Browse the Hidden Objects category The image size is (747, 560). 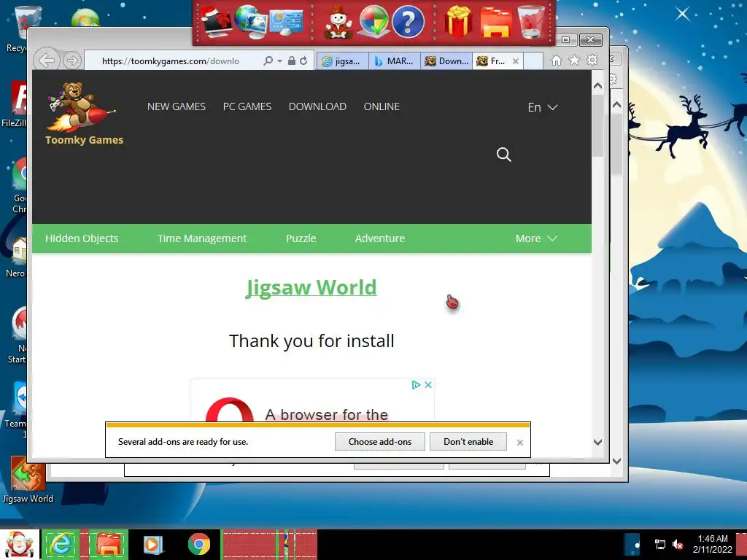82,238
